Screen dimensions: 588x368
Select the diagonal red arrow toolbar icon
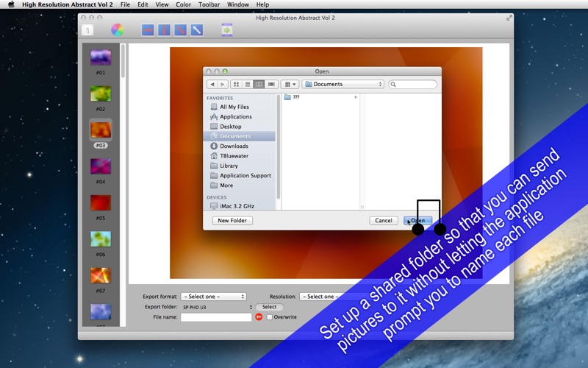[x=181, y=30]
